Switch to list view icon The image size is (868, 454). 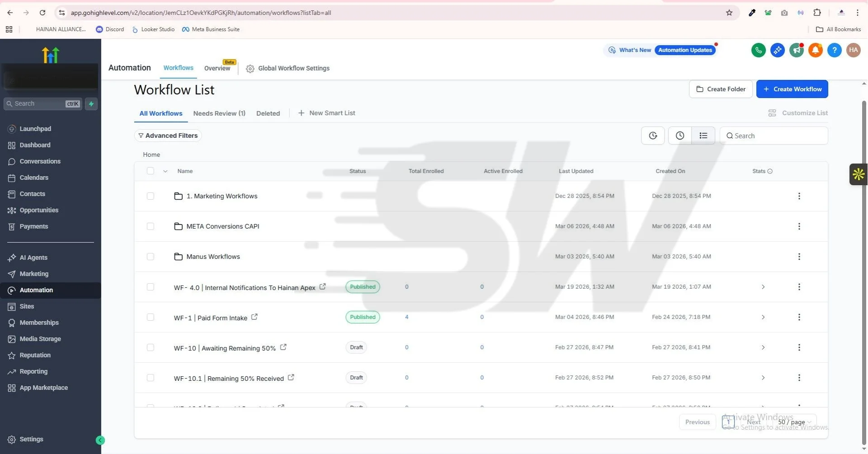pyautogui.click(x=703, y=136)
